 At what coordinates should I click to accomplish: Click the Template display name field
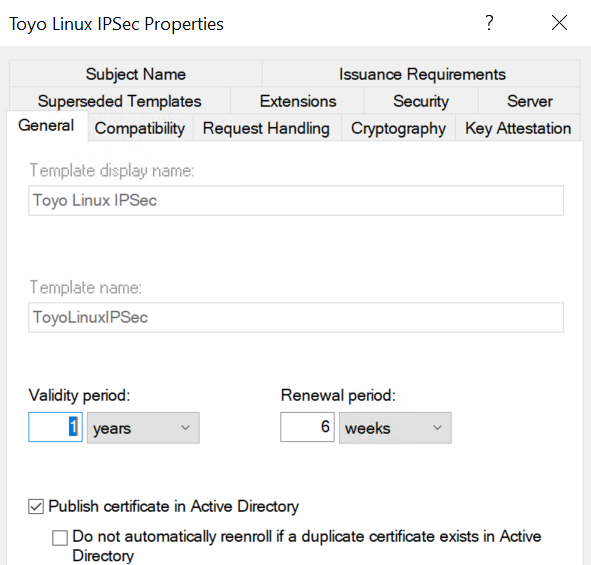[x=296, y=201]
